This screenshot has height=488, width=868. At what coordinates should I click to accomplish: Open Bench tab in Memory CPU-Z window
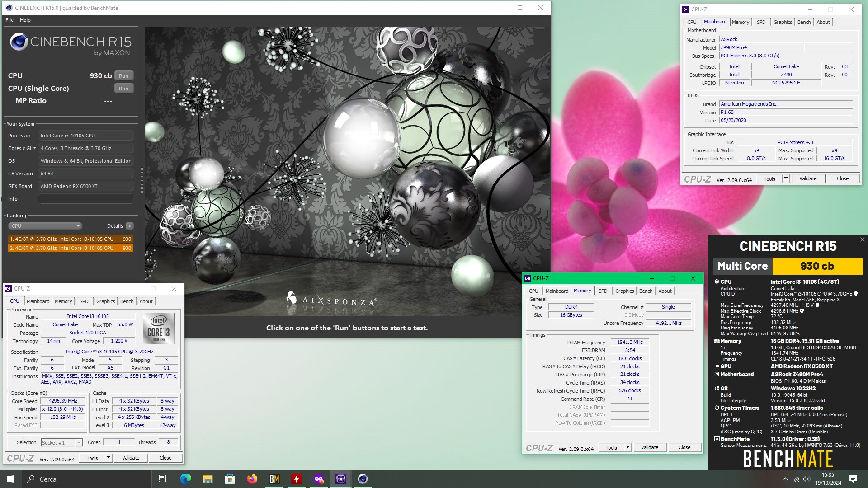646,291
